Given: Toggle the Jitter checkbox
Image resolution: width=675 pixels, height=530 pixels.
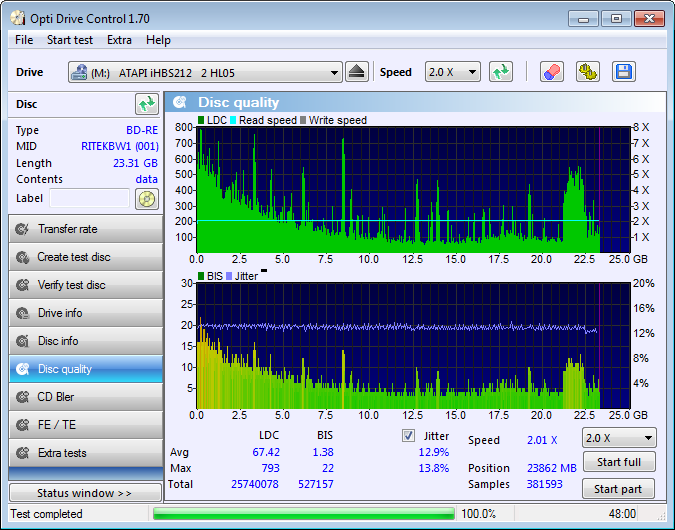Looking at the screenshot, I should point(408,436).
